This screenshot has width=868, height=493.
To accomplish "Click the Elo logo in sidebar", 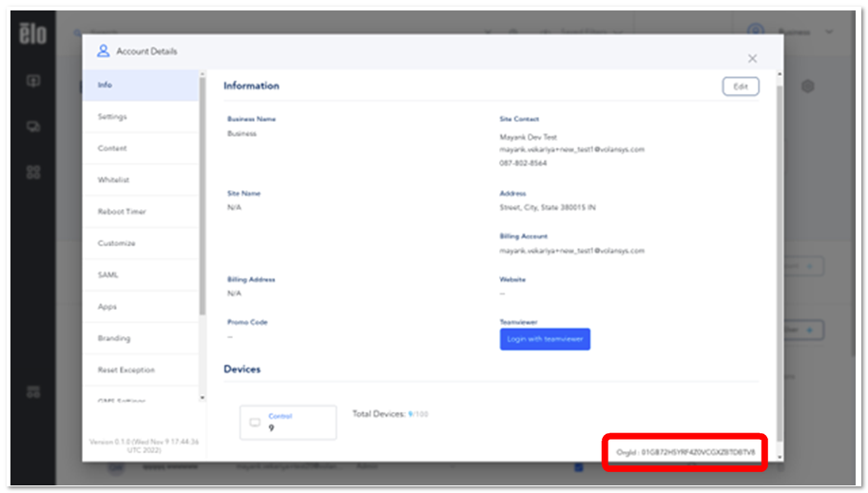I will pos(32,33).
